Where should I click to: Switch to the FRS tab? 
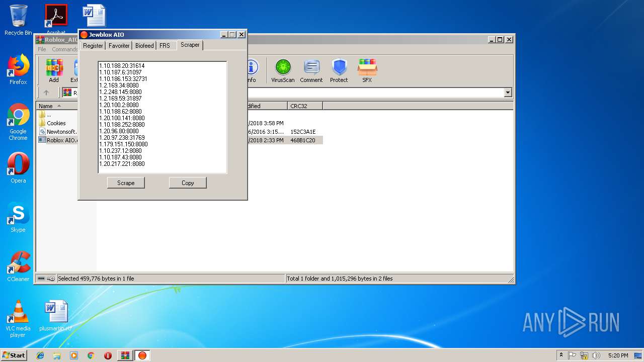pos(165,45)
